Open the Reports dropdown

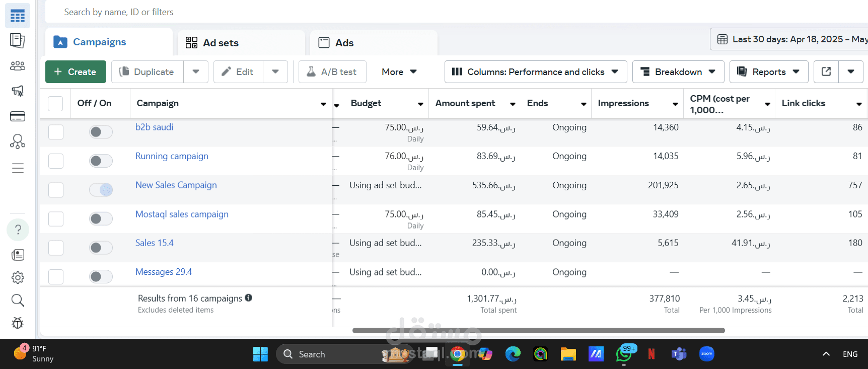pyautogui.click(x=769, y=71)
